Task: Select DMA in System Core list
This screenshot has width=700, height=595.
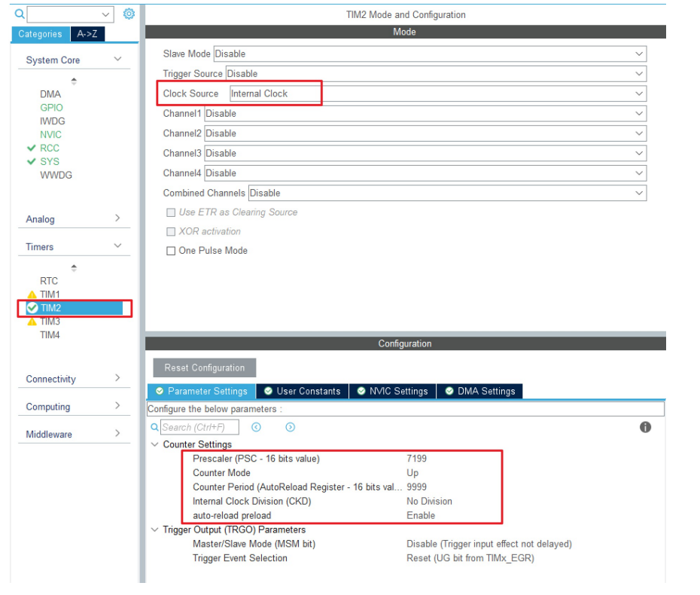Action: point(50,94)
